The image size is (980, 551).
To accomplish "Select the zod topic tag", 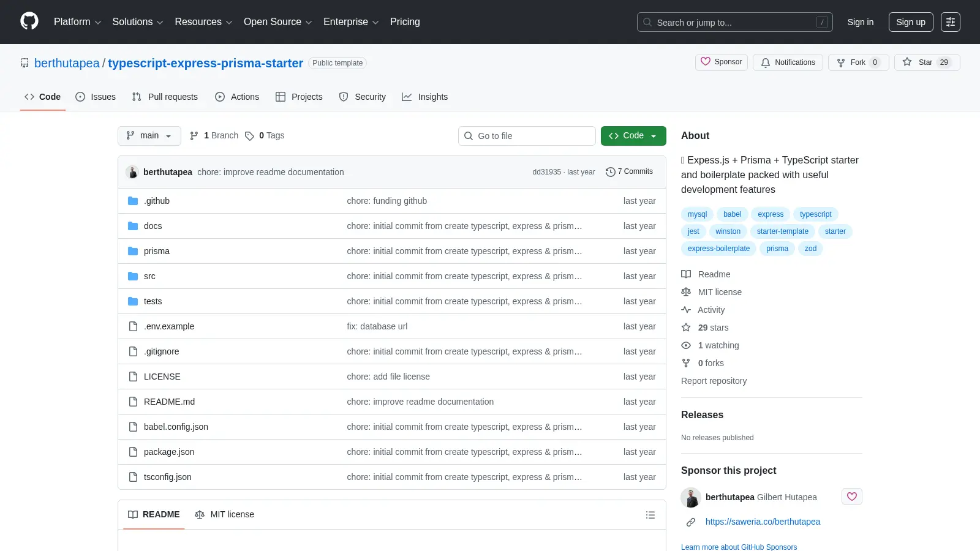I will (810, 249).
